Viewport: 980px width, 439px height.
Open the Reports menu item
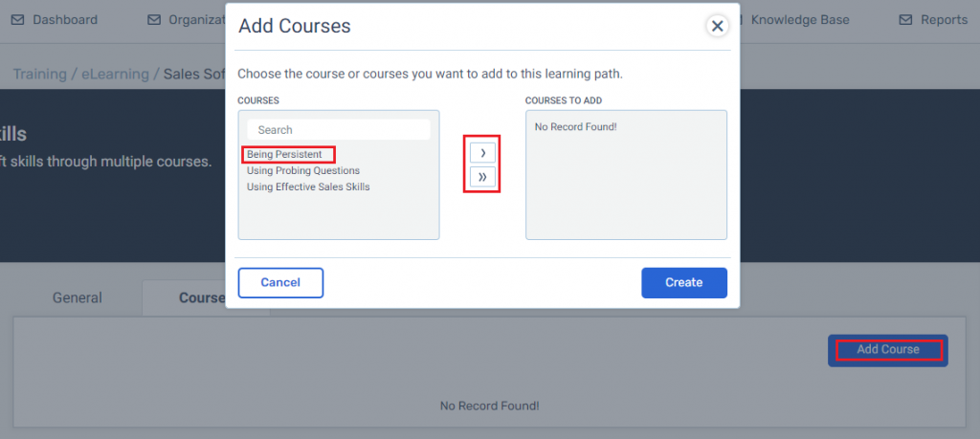pyautogui.click(x=944, y=20)
